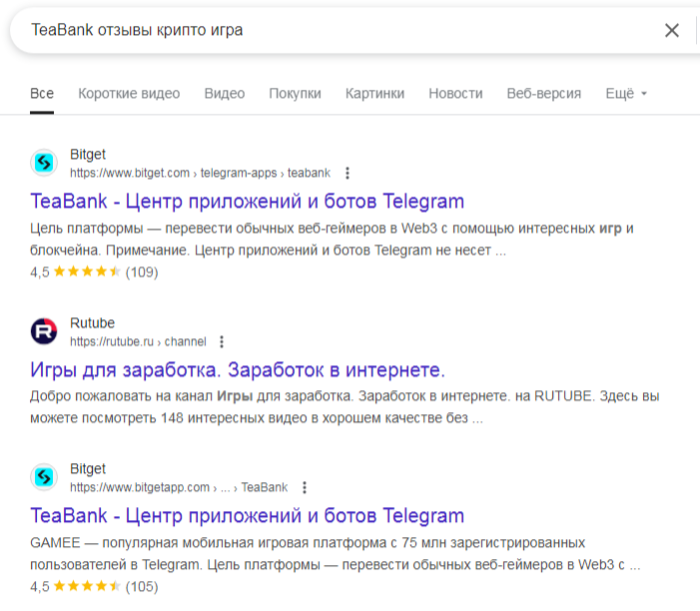The image size is (700, 611).
Task: Click Rutube favicon icon
Action: 44,330
